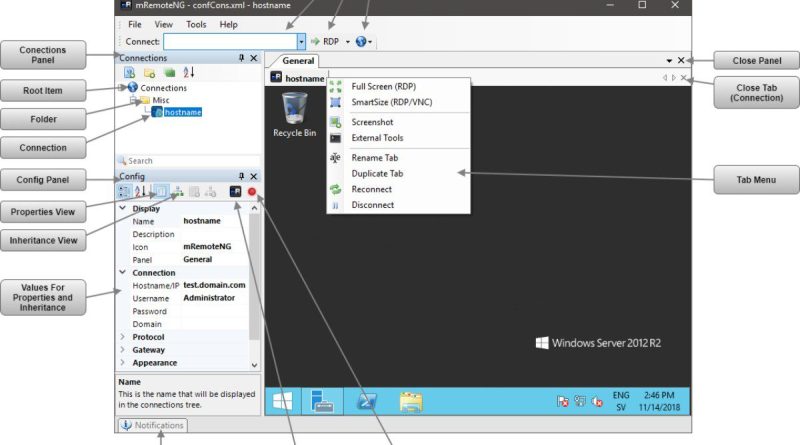Click the Name value 'hostname' in Config
Image resolution: width=800 pixels, height=445 pixels.
(202, 221)
